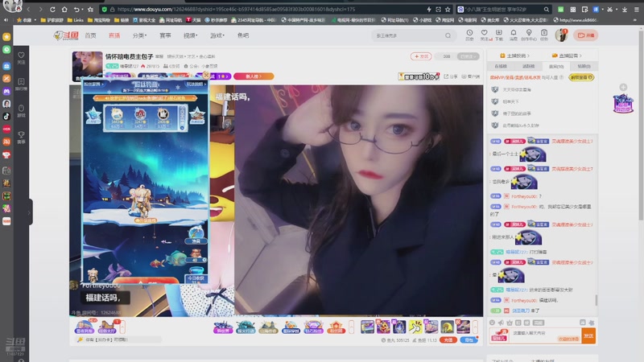
Task: Click the round plus icon at right edge
Action: 623,87
